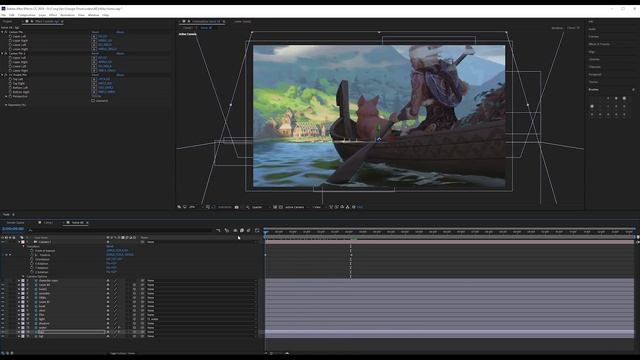Toggle the transparency grid in the viewer
The image size is (640, 360).
click(x=280, y=207)
